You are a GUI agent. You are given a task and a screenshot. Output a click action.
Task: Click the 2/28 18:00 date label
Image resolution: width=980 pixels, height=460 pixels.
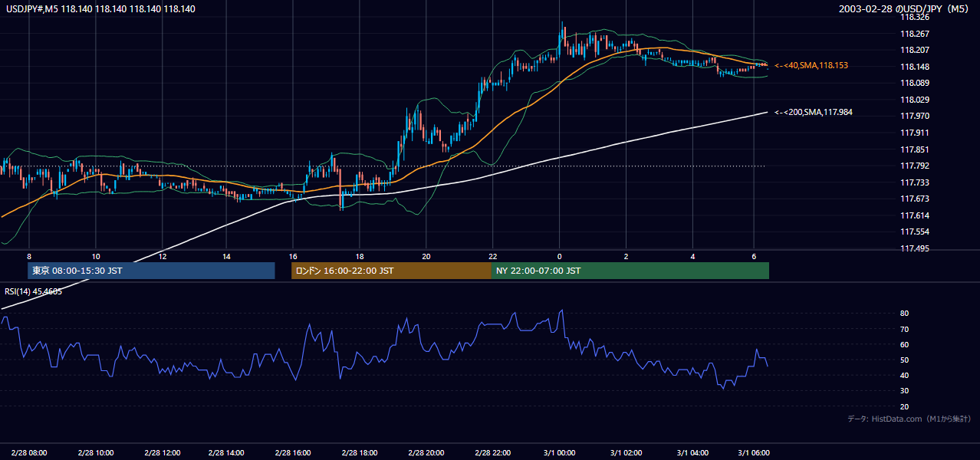pyautogui.click(x=360, y=453)
